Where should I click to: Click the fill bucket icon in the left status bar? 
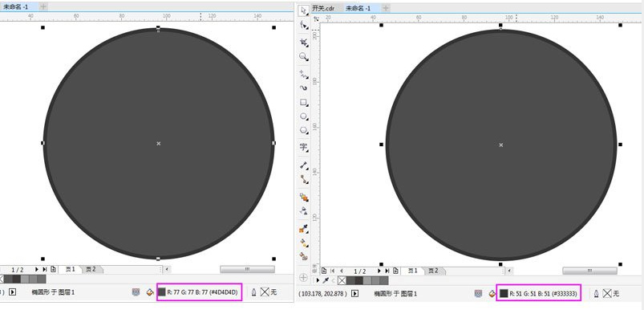click(150, 292)
